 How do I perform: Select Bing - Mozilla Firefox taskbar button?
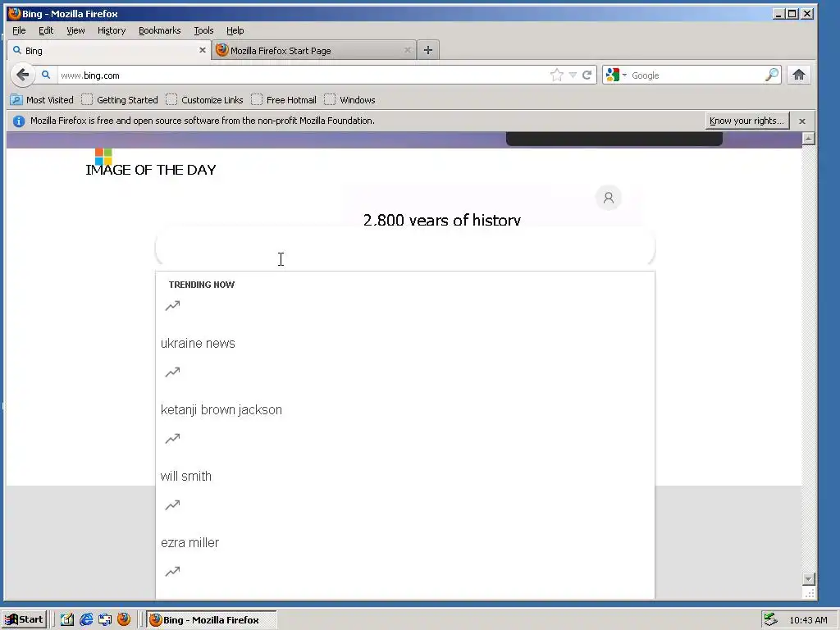(211, 620)
